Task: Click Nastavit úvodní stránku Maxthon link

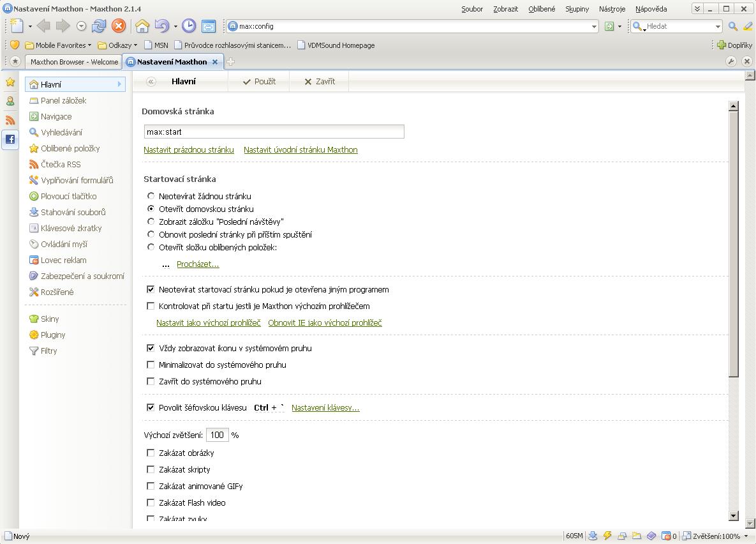Action: tap(300, 149)
